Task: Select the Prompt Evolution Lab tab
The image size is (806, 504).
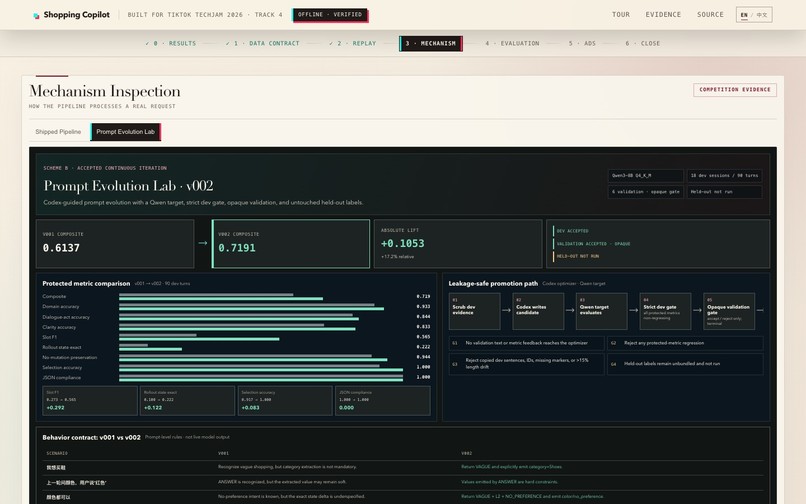Action: click(125, 132)
